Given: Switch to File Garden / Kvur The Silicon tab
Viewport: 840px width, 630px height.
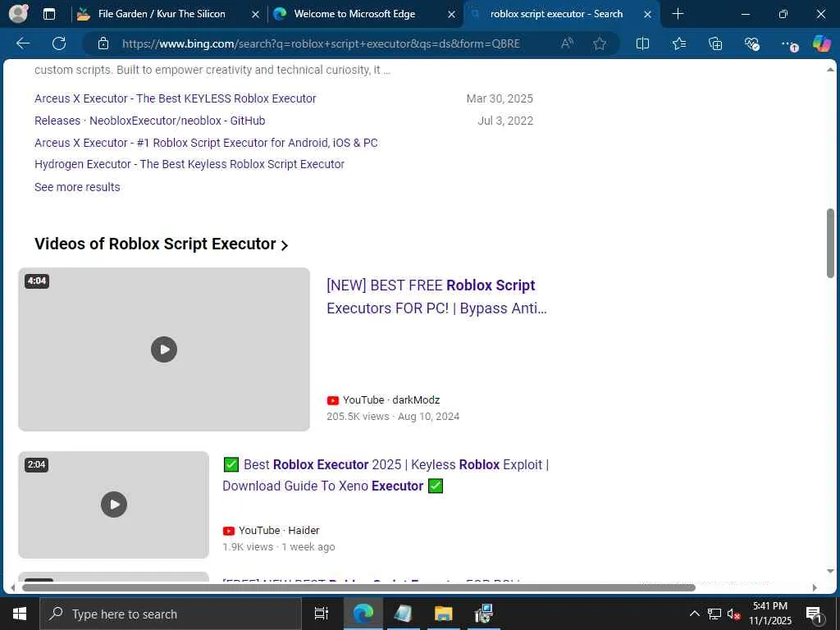Looking at the screenshot, I should click(x=162, y=14).
